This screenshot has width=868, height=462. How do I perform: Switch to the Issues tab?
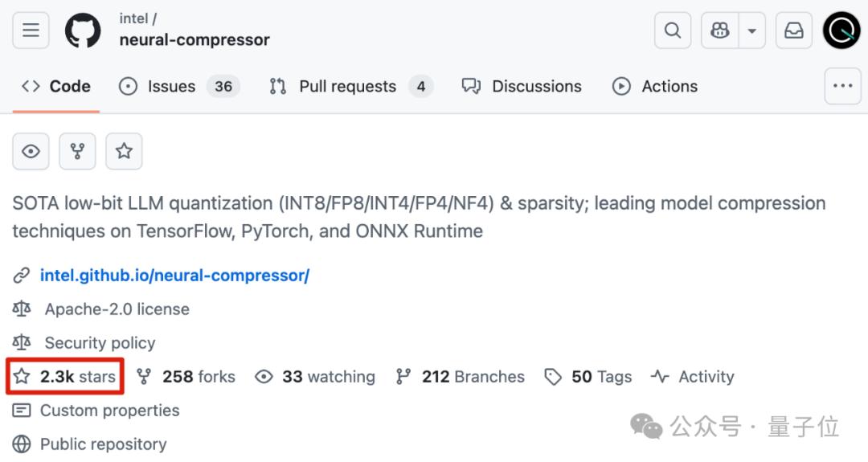point(178,86)
